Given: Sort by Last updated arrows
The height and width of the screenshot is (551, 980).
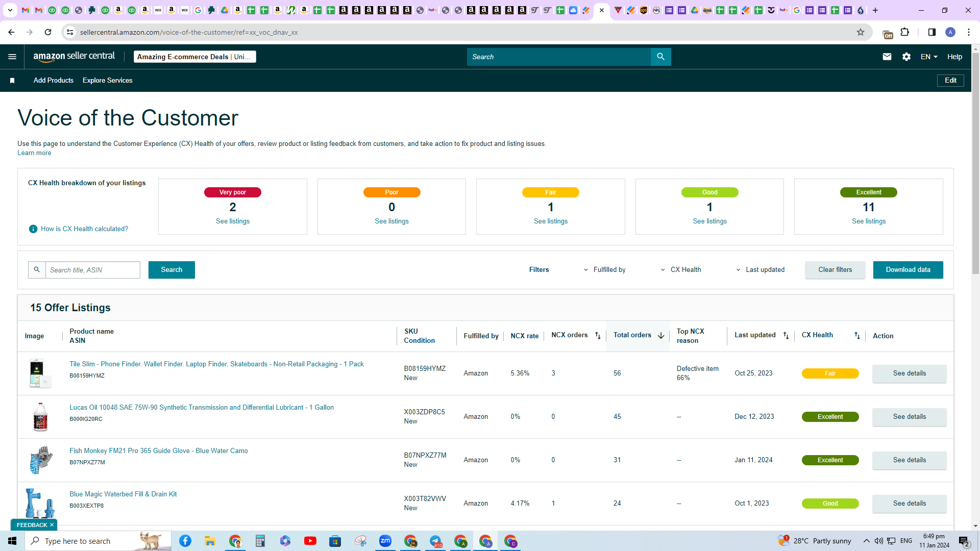Looking at the screenshot, I should 786,335.
